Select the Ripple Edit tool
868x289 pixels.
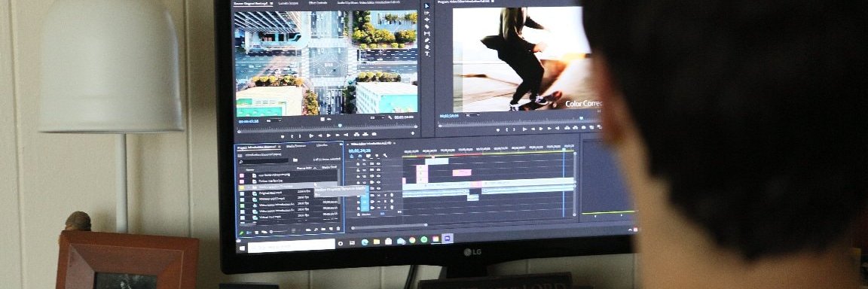click(x=426, y=20)
